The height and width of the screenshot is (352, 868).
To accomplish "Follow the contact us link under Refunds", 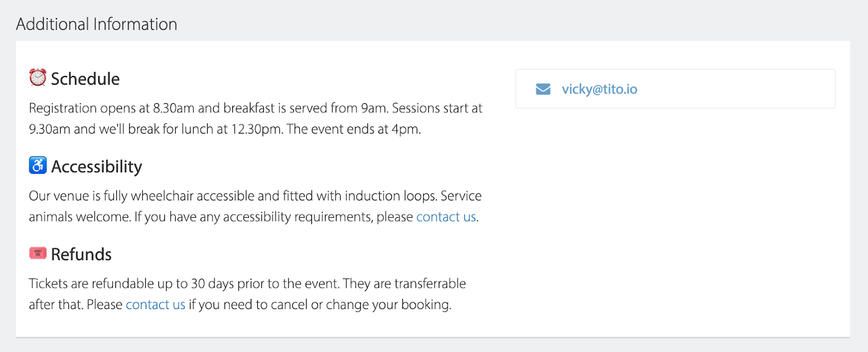I will [156, 305].
